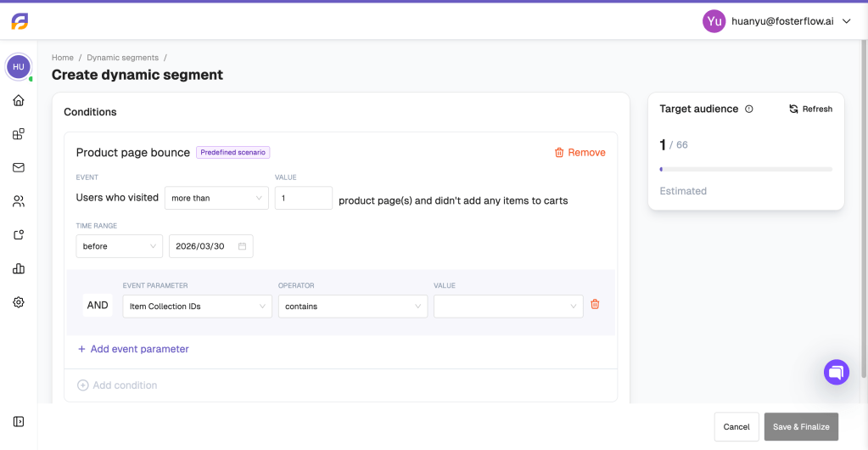Open the Home icon in sidebar
Image resolution: width=868 pixels, height=450 pixels.
coord(19,100)
